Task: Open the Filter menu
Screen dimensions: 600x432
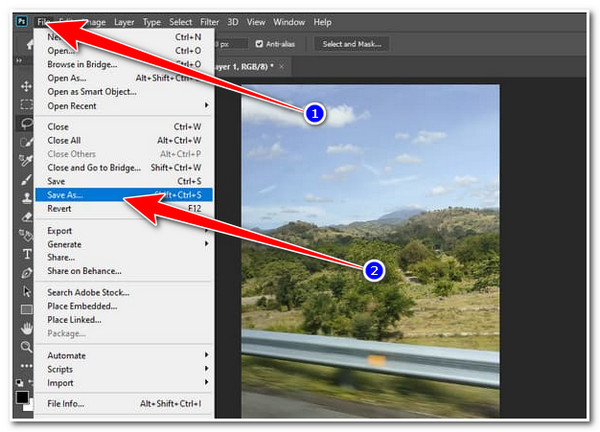Action: coord(210,22)
